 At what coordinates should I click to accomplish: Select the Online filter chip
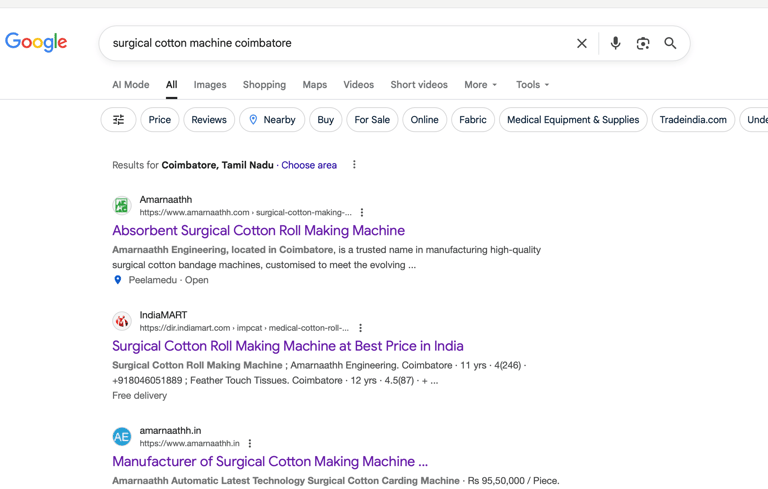pos(424,120)
